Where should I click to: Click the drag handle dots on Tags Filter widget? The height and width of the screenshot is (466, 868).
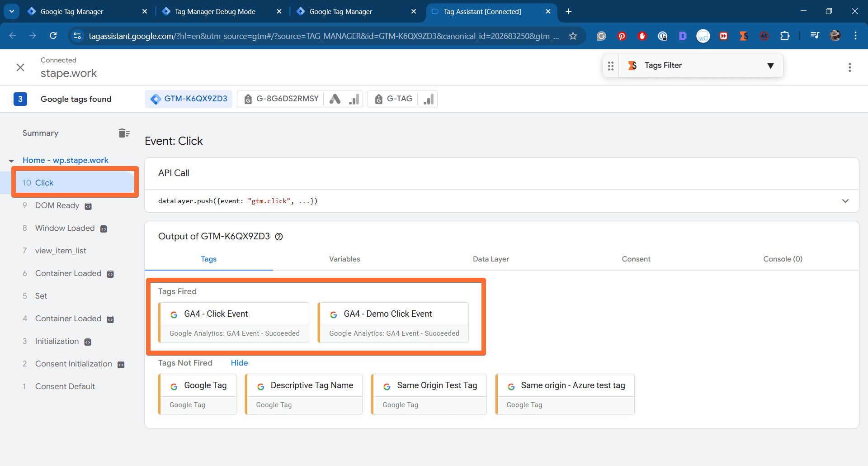tap(610, 66)
